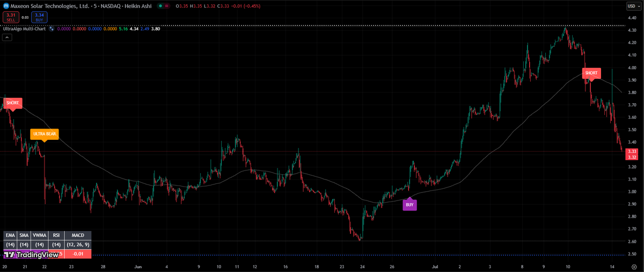Click the RSI header cell in table
Viewport: 644px width, 272px height.
click(56, 235)
